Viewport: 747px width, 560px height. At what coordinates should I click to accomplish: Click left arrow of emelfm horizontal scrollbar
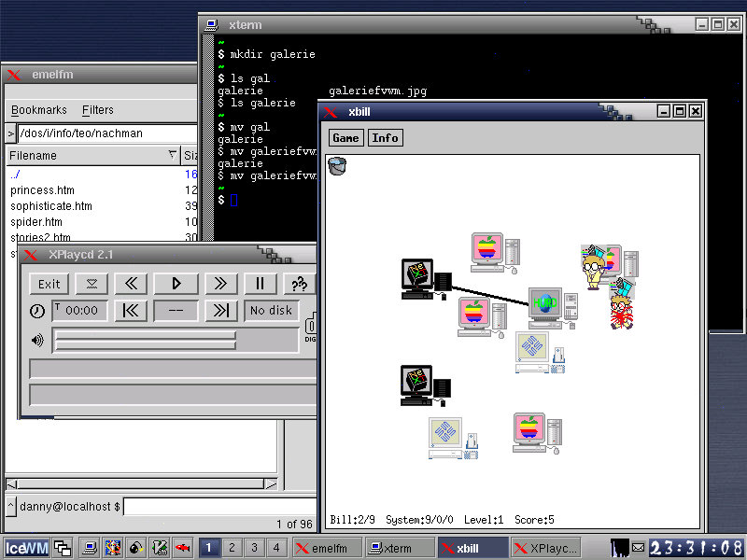11,484
